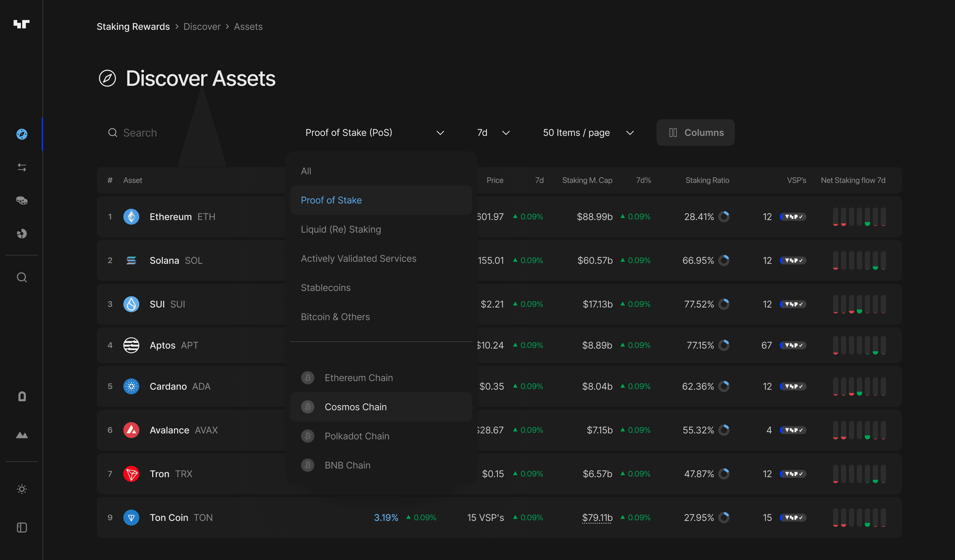Click the lock-shaped icon in the sidebar

coord(22,396)
